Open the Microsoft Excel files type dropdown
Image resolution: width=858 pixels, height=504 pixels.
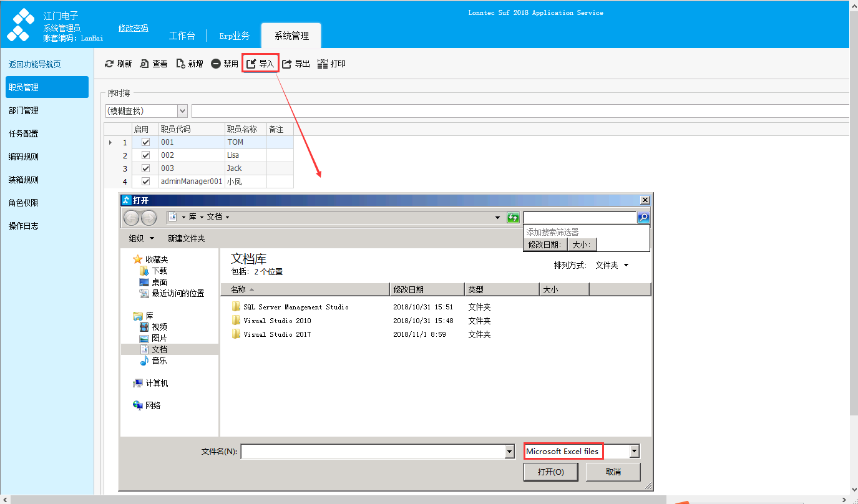click(635, 451)
